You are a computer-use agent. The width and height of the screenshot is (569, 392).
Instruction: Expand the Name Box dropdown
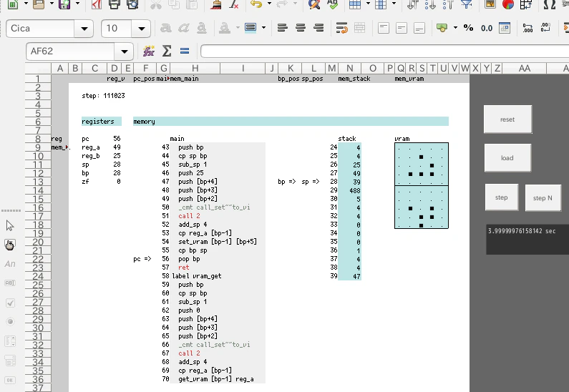pos(124,52)
